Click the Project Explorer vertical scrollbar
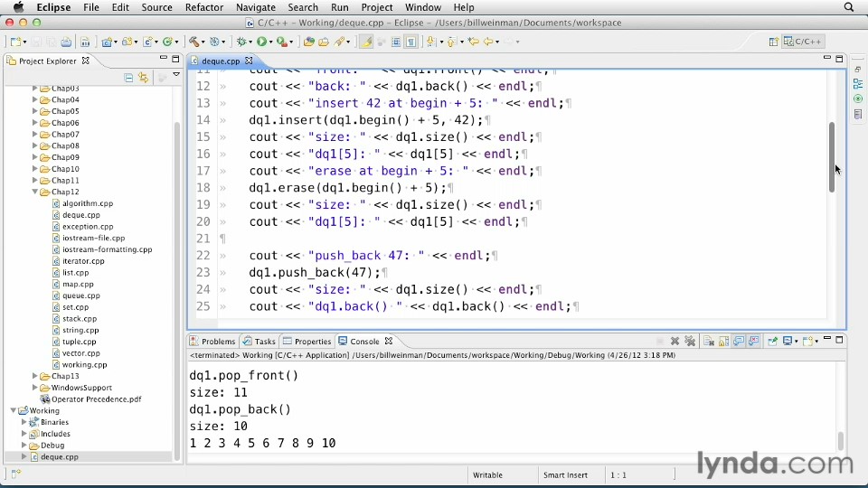 pyautogui.click(x=177, y=290)
